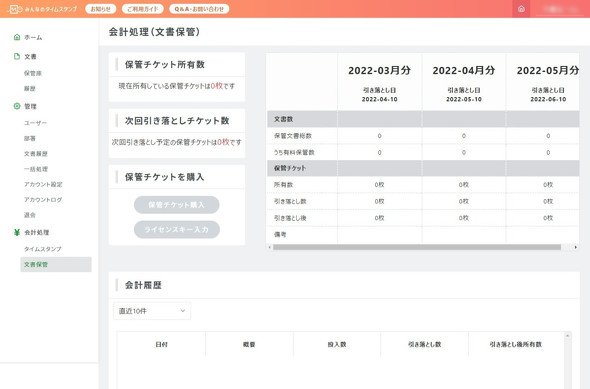Click the home icon in top header

[x=521, y=9]
